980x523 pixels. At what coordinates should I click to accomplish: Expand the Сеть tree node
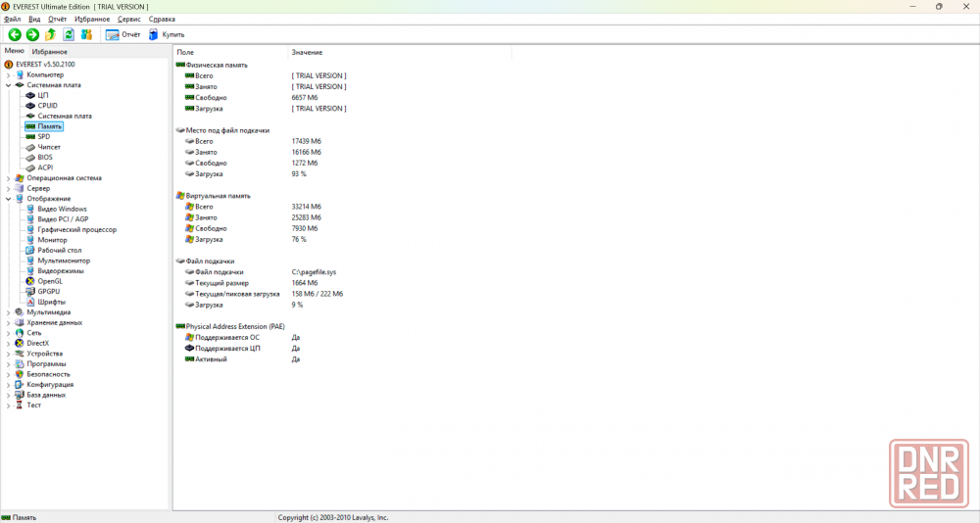[x=8, y=333]
